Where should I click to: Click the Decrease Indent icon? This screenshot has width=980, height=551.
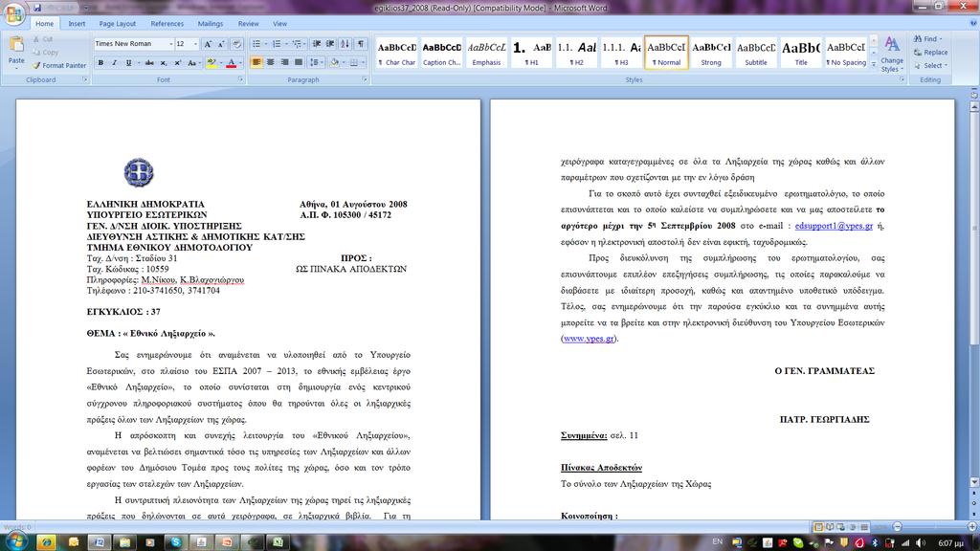317,44
